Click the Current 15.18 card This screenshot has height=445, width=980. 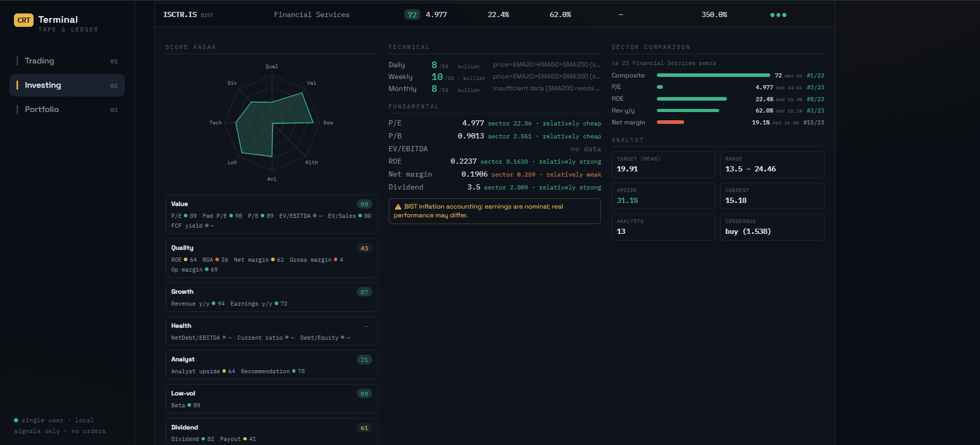click(772, 196)
